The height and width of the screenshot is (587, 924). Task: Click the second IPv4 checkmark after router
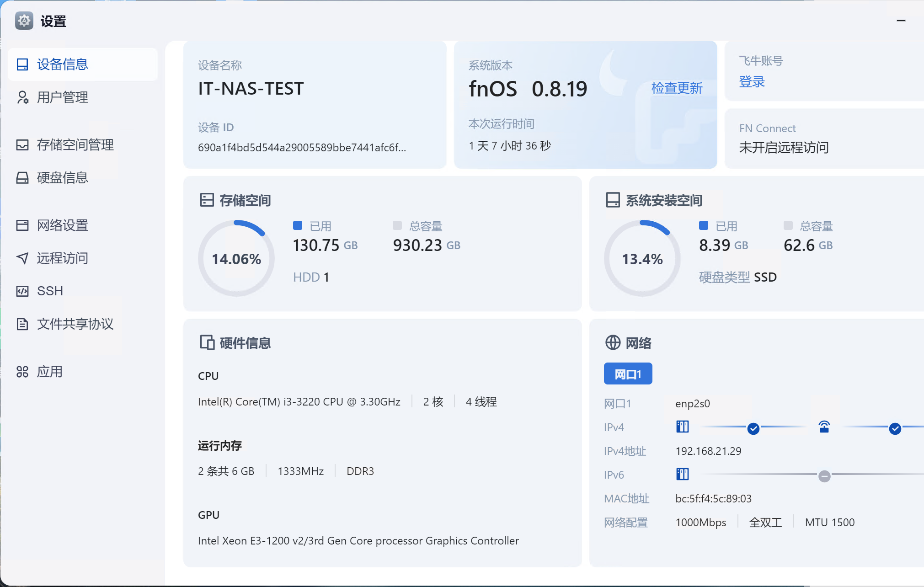click(x=895, y=428)
